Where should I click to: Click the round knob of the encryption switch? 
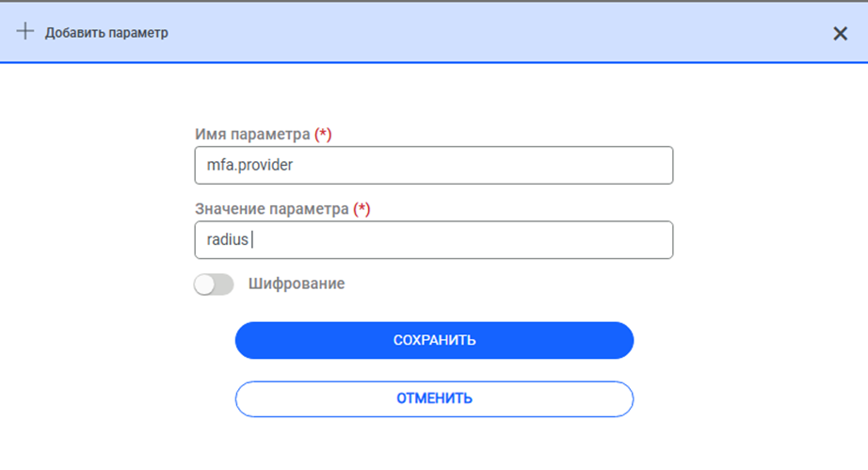coord(205,284)
